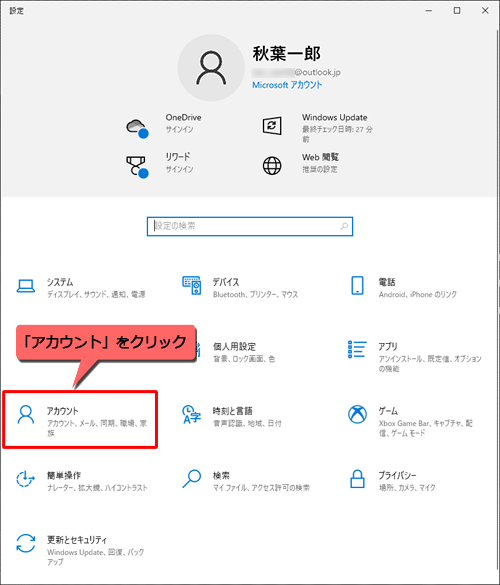The image size is (500, 585).
Task: Click the アカウント person icon
Action: coord(26,414)
